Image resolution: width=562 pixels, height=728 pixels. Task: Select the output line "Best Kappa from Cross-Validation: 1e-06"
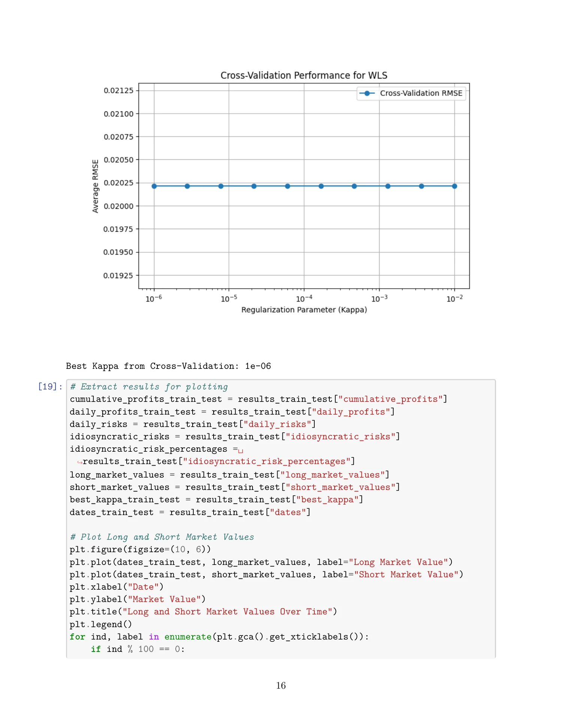168,366
